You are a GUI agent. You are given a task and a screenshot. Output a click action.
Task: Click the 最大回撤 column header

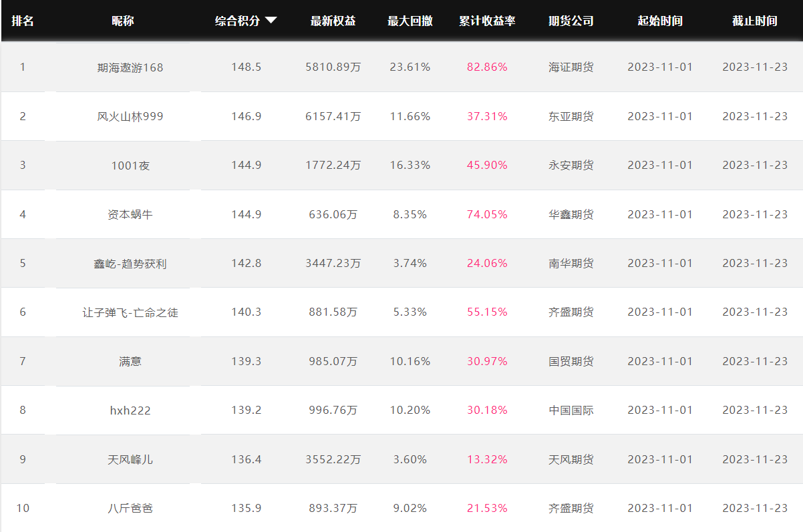coord(410,21)
